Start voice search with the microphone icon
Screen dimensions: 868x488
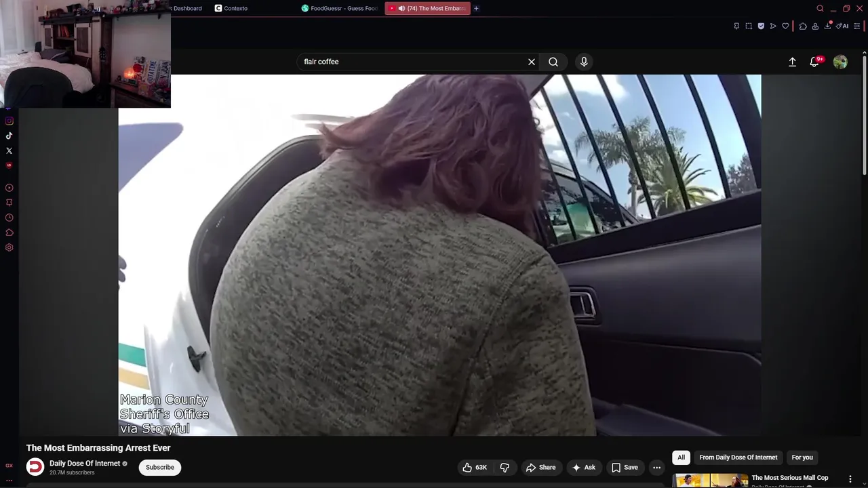coord(584,62)
